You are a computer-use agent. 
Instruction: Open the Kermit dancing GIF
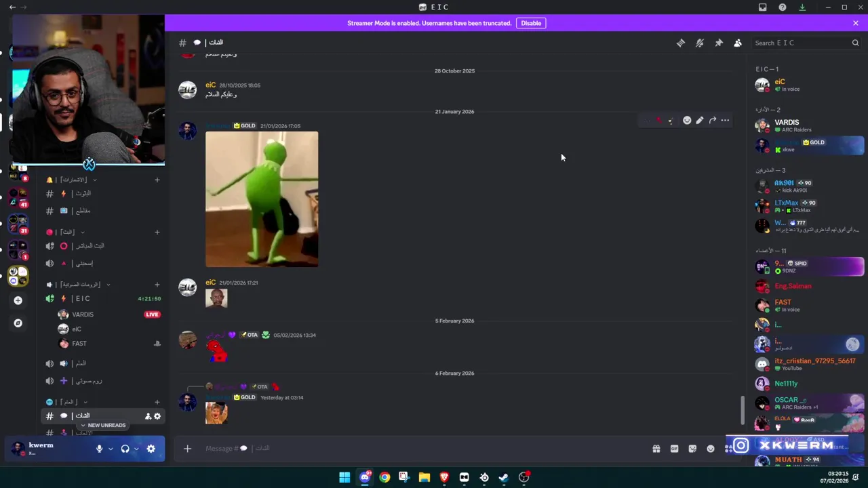coord(262,199)
